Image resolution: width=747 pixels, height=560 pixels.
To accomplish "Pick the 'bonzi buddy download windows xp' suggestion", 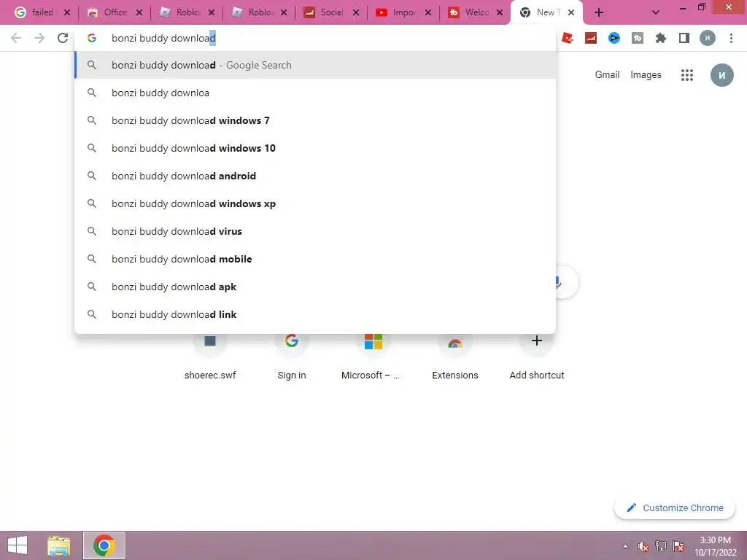I will coord(315,203).
